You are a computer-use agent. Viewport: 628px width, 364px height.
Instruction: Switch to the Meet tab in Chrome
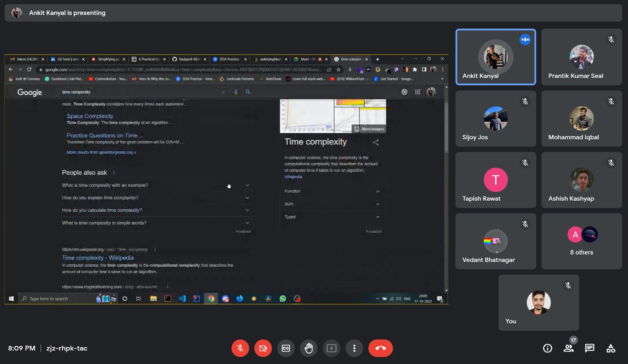click(x=310, y=59)
